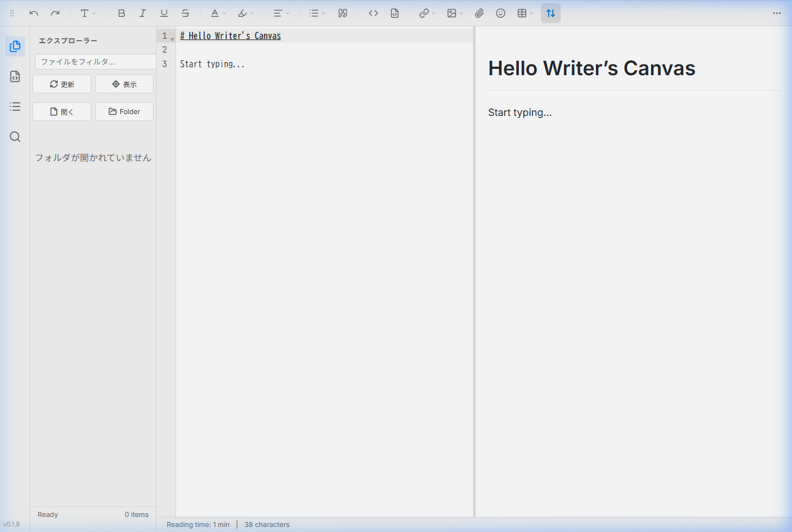792x532 pixels.
Task: Expand the text alignment dropdown
Action: point(281,13)
